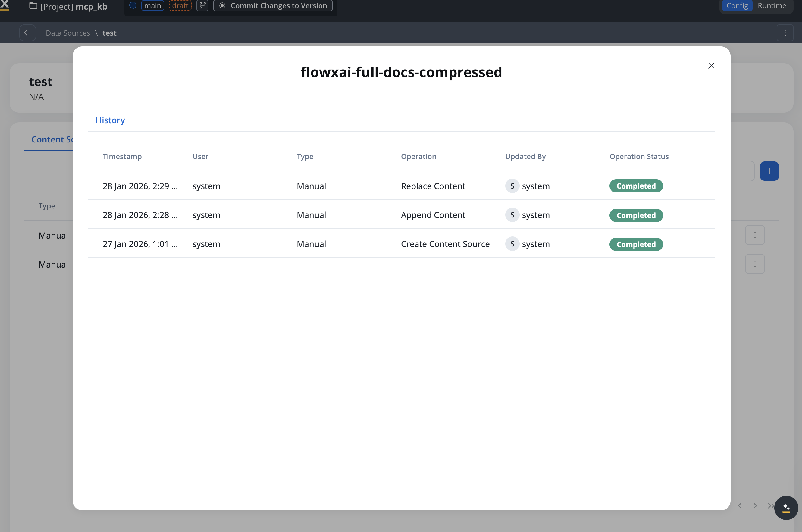Open the draft version selector
Screen dimensions: 802x532
(180, 5)
